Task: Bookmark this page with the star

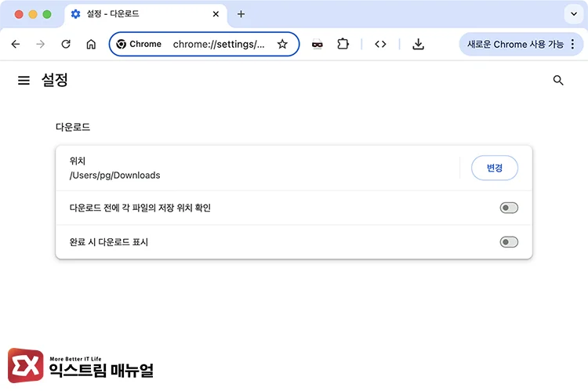Action: coord(282,44)
